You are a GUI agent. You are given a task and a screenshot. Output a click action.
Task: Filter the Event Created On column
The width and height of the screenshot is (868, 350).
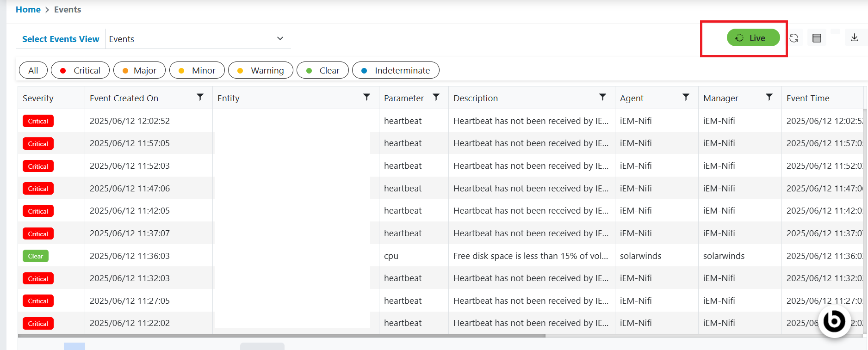coord(200,97)
